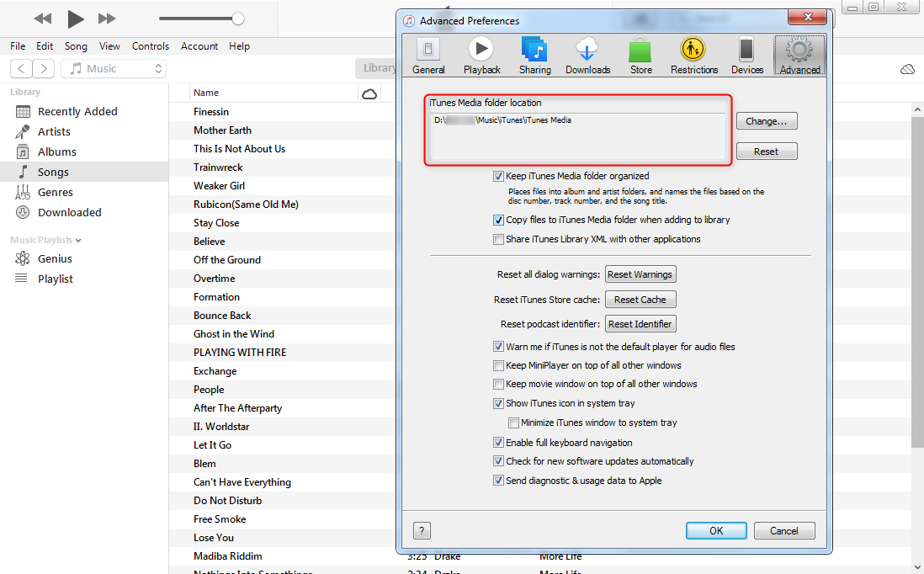
Task: Click the iTunes Media folder location path field
Action: point(577,136)
